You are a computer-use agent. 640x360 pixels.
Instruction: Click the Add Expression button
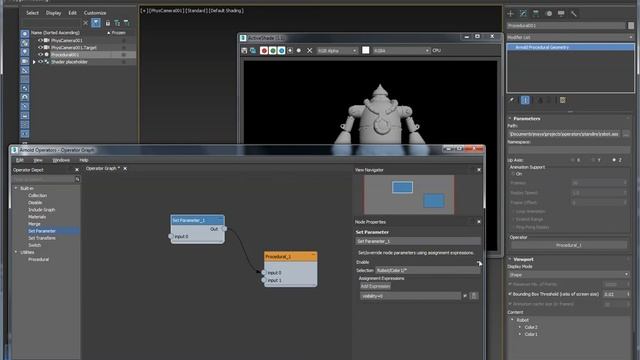point(376,286)
